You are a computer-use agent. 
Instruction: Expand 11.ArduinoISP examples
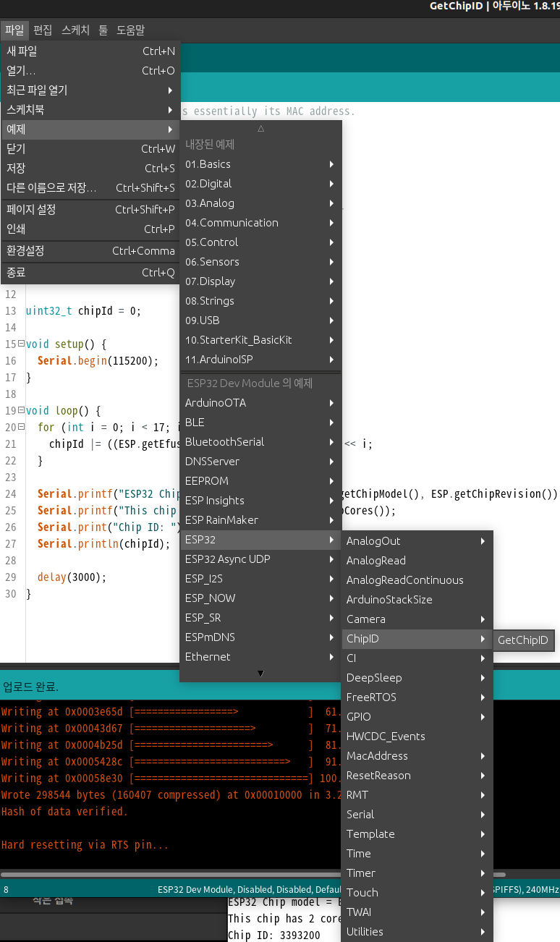pos(260,360)
